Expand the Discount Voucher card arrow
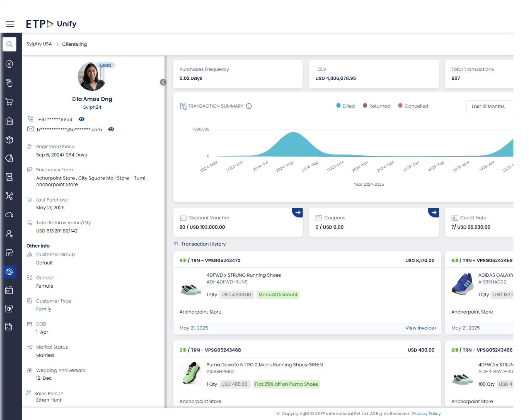 point(297,213)
